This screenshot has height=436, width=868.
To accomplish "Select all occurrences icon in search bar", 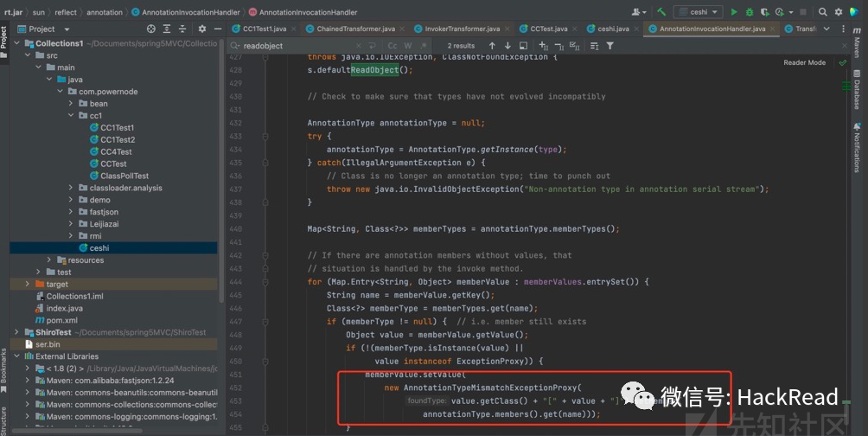I will point(574,46).
